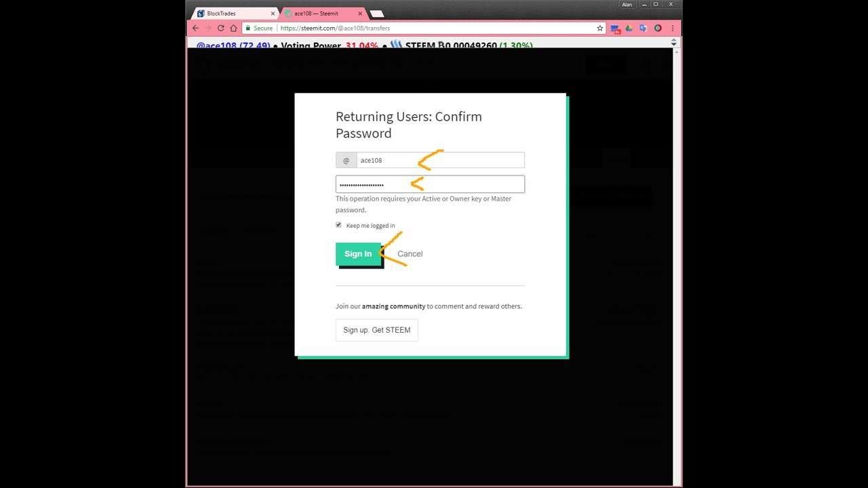Click Sign up. Get STEEM button
The width and height of the screenshot is (868, 488).
(x=377, y=330)
